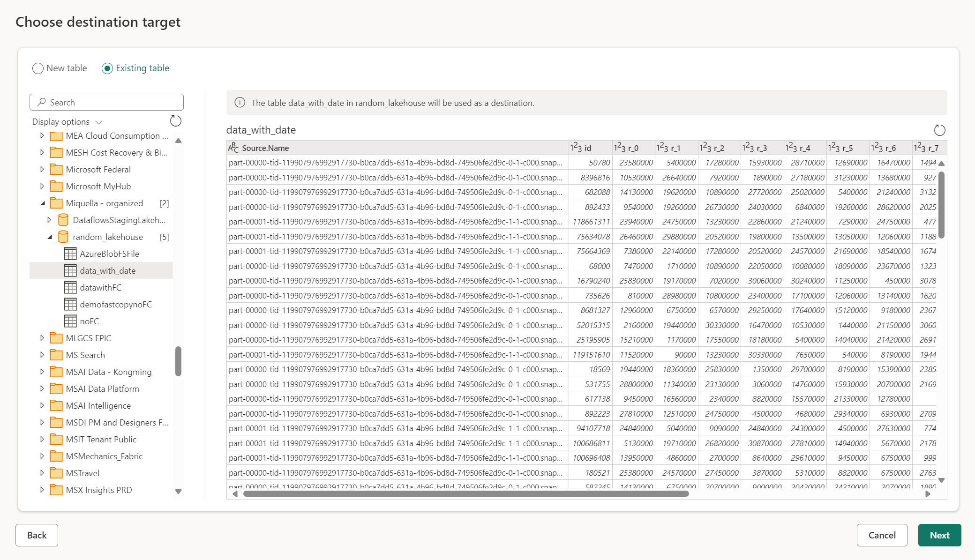The height and width of the screenshot is (560, 975).
Task: Click the Search input field
Action: click(107, 101)
